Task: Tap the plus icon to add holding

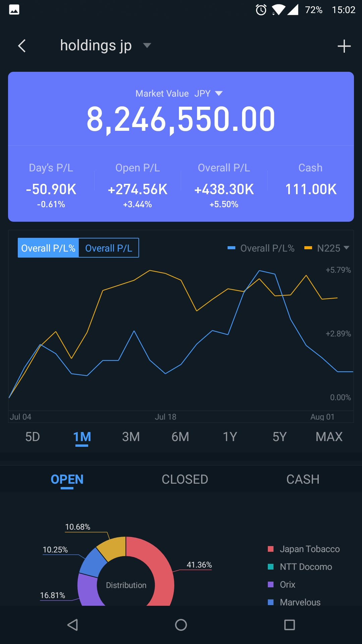Action: point(344,46)
